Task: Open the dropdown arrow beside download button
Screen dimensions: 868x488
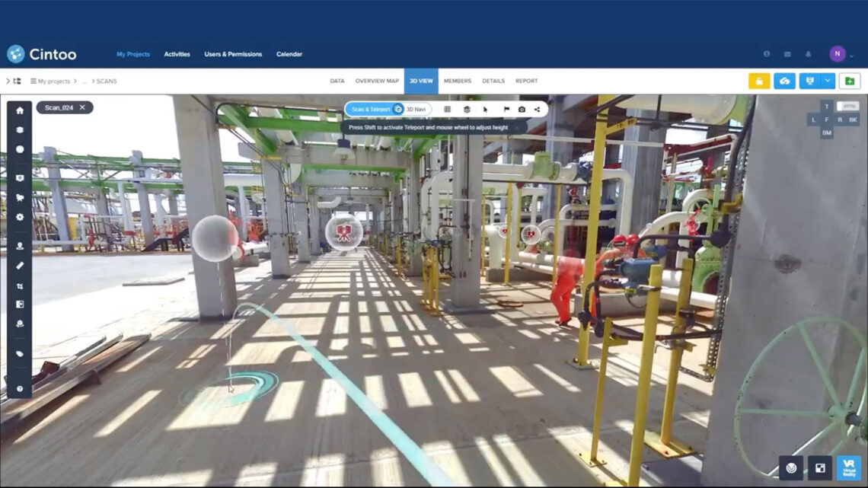Action: point(828,81)
